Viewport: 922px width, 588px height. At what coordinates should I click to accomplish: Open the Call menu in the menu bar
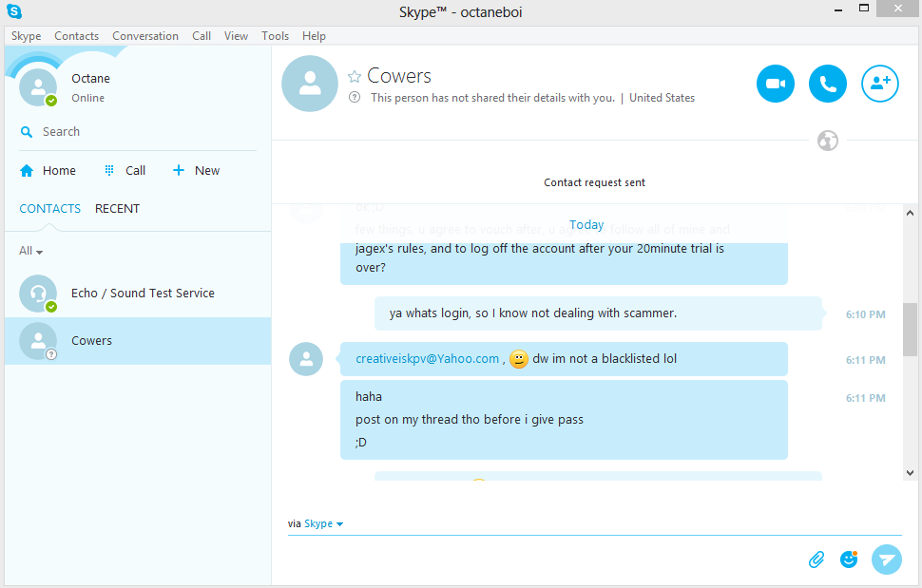202,36
